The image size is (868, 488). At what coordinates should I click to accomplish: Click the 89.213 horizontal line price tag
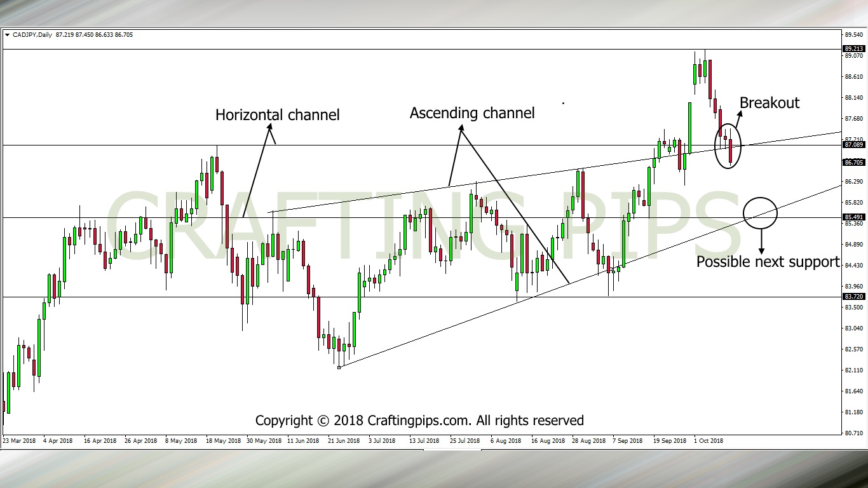click(853, 48)
